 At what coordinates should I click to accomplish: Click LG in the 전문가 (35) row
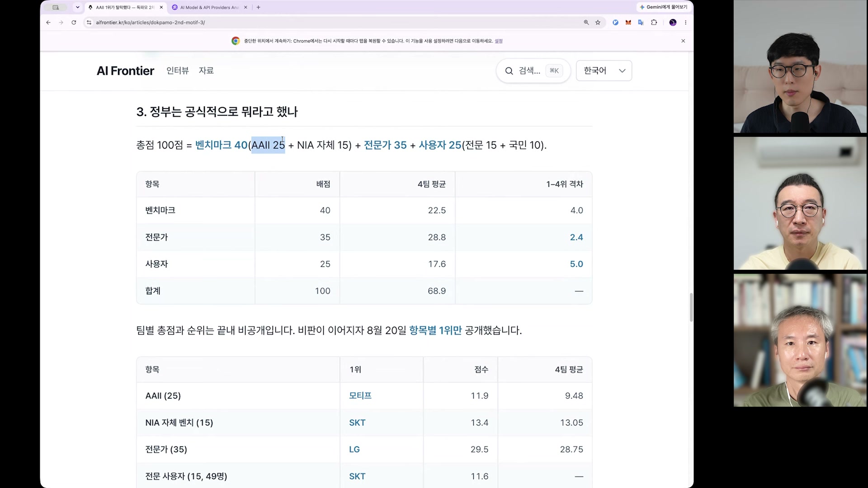[x=354, y=449]
